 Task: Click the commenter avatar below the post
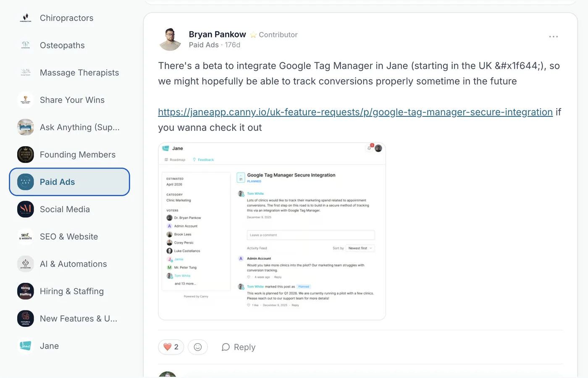(x=168, y=374)
